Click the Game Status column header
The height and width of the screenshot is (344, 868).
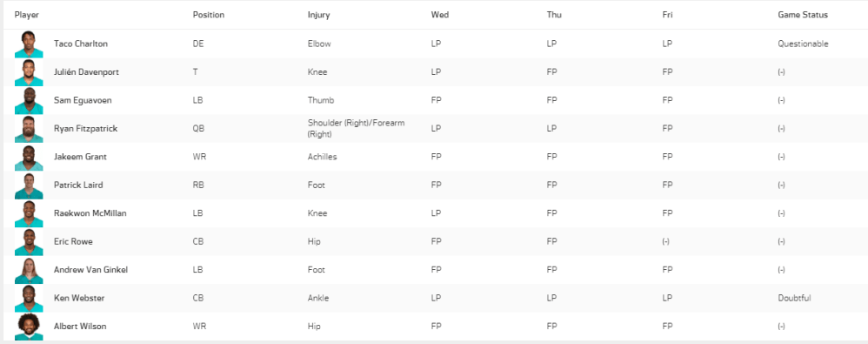click(803, 15)
